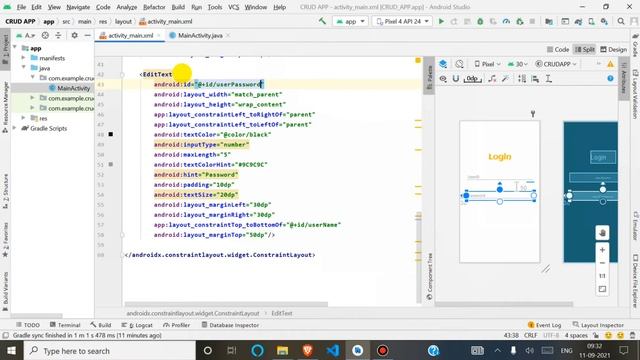Screen dimensions: 640x360
Task: Open Project panel settings gear
Action: pyautogui.click(x=74, y=36)
